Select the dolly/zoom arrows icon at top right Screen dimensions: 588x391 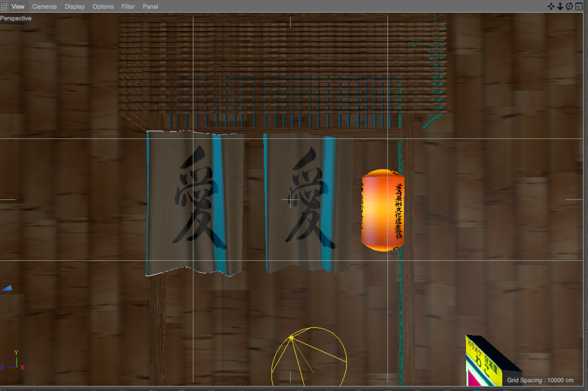(x=561, y=6)
